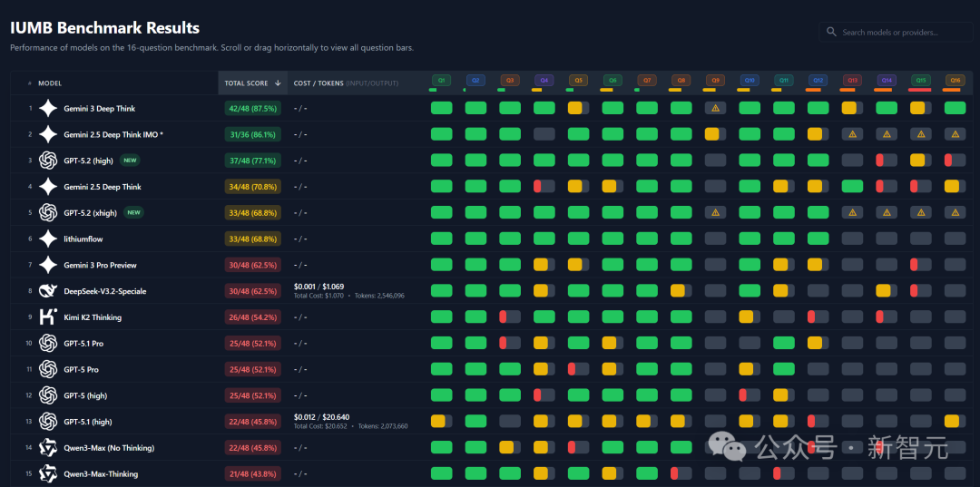Click the Qwen3-Max-Thinking logo
The image size is (980, 487).
[48, 474]
